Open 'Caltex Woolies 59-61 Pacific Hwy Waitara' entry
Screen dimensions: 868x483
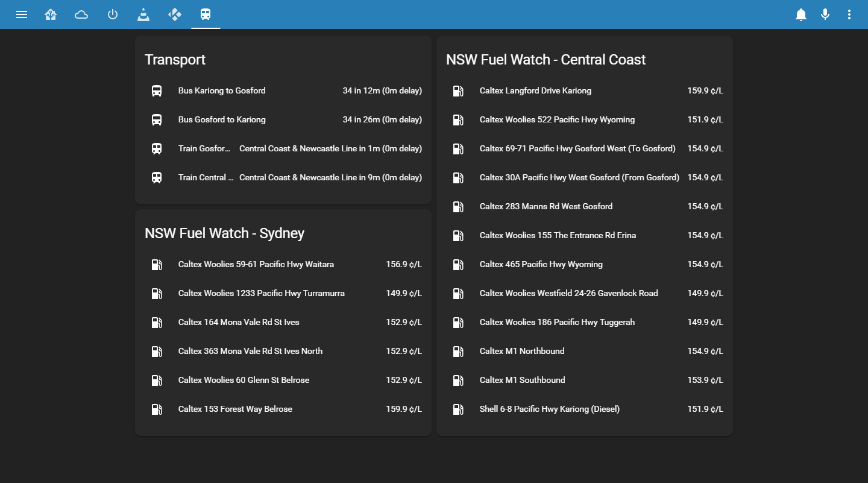tap(256, 265)
